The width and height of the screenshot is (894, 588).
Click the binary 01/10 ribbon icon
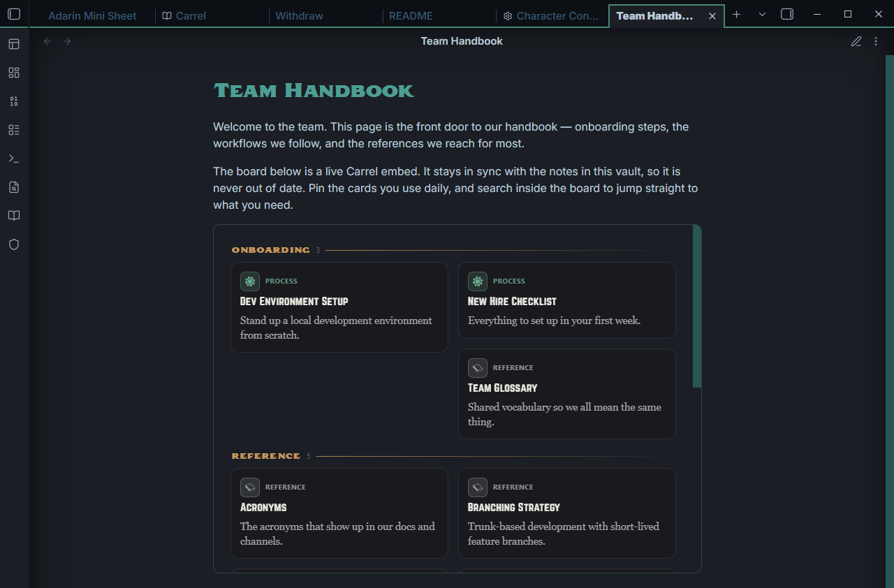[14, 101]
